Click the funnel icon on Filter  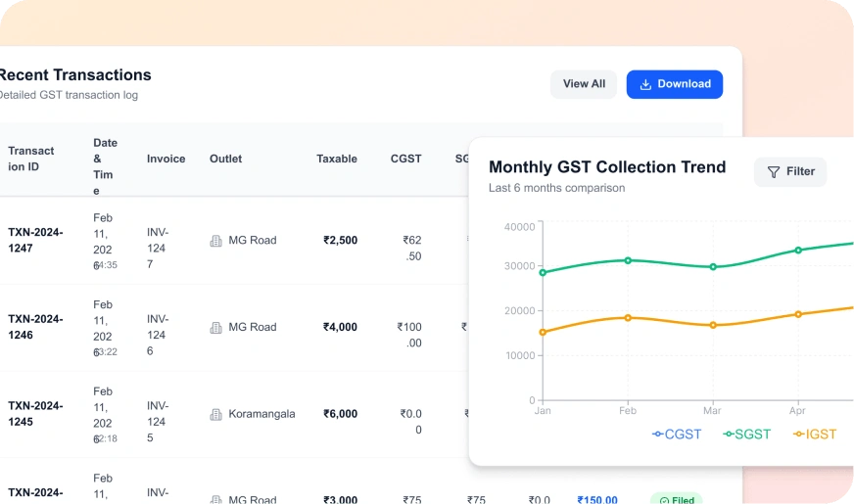(x=774, y=172)
